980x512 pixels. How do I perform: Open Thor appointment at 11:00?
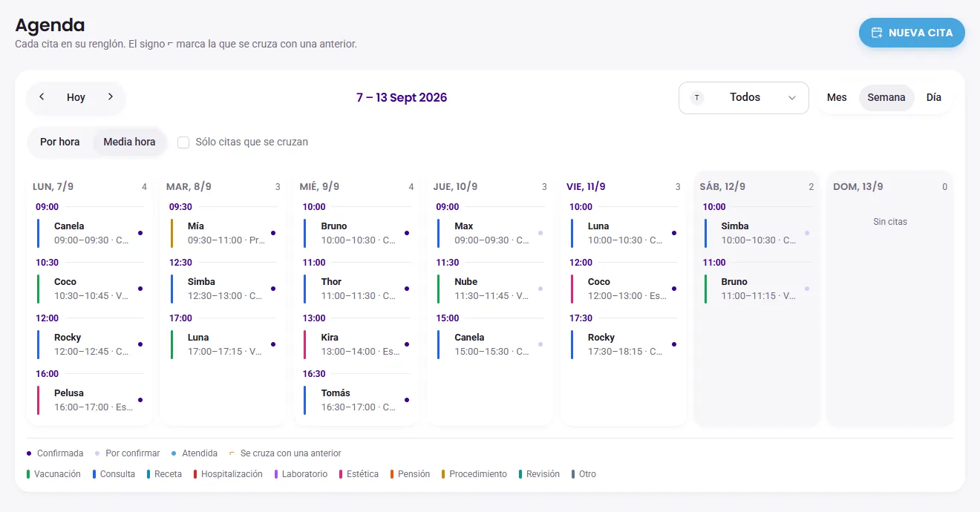357,289
